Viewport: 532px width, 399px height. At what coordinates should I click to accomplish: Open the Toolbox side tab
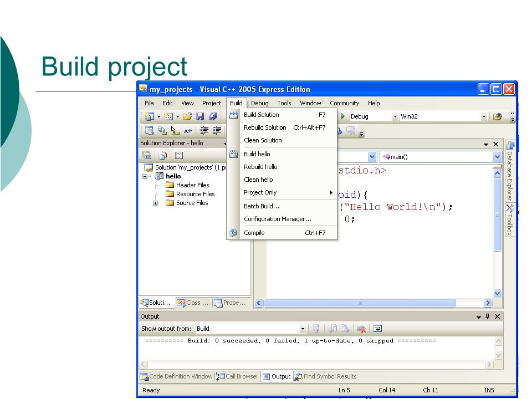(510, 220)
